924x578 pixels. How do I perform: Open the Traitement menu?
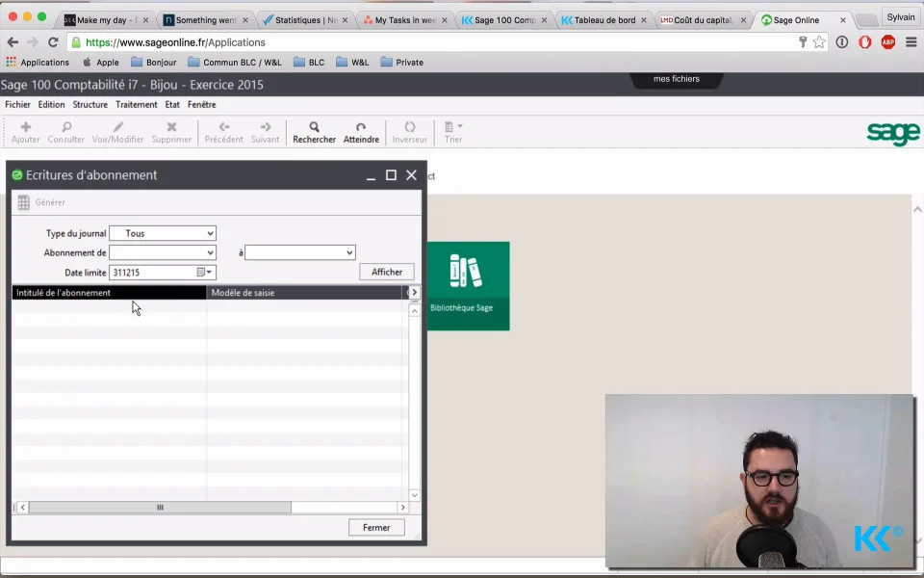tap(136, 104)
